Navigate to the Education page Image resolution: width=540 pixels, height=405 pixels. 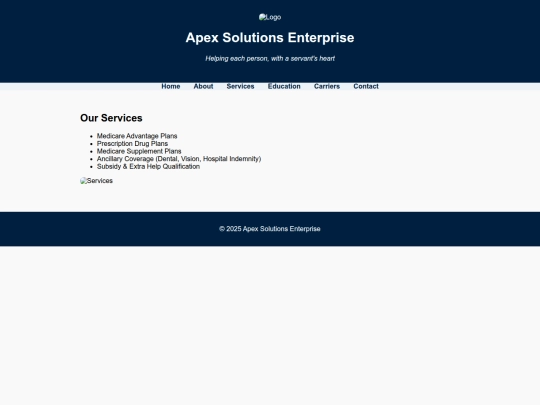click(284, 86)
